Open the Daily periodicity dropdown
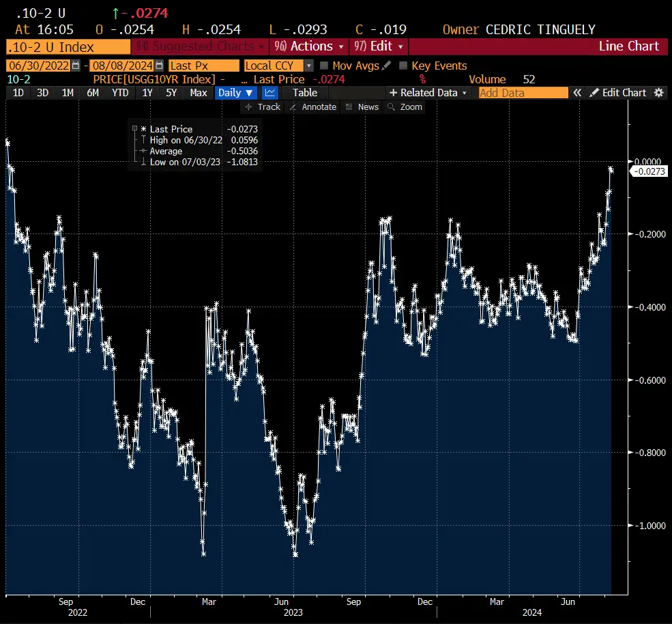This screenshot has width=672, height=624. [236, 93]
